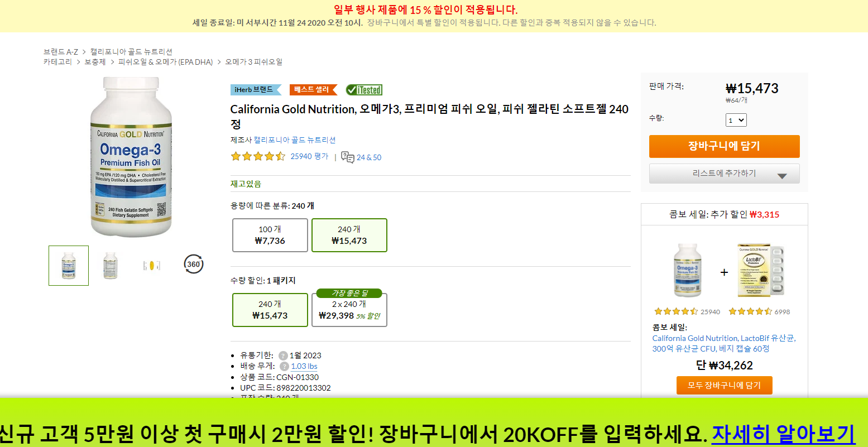Open LactoBif 유산균 combo product link
Viewport: 868px width, 447px height.
[x=724, y=343]
